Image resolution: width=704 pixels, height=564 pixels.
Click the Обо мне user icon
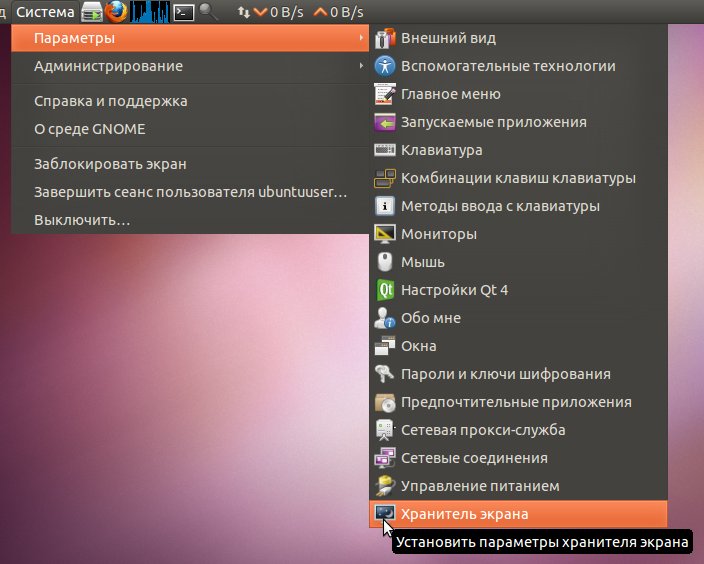[x=385, y=318]
